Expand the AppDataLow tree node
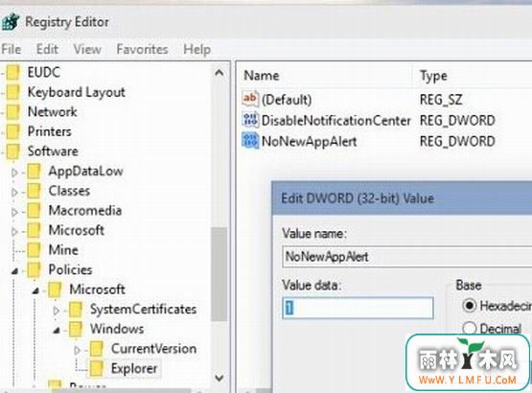This screenshot has height=393, width=532. (x=14, y=173)
